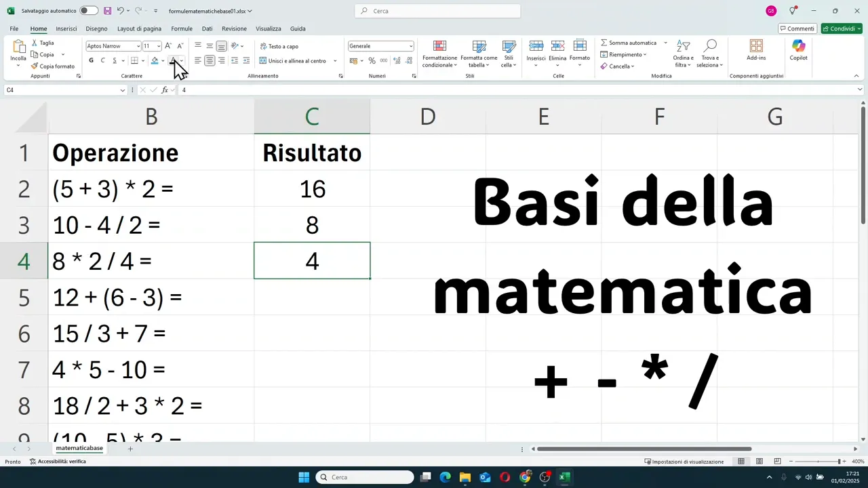Apply the font color A swatch
868x488 pixels.
tap(172, 60)
